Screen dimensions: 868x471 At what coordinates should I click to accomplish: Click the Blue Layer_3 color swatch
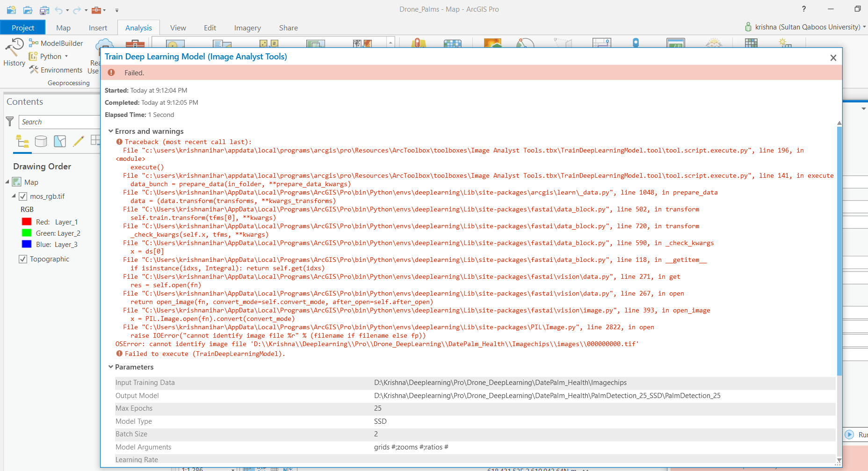tap(27, 244)
